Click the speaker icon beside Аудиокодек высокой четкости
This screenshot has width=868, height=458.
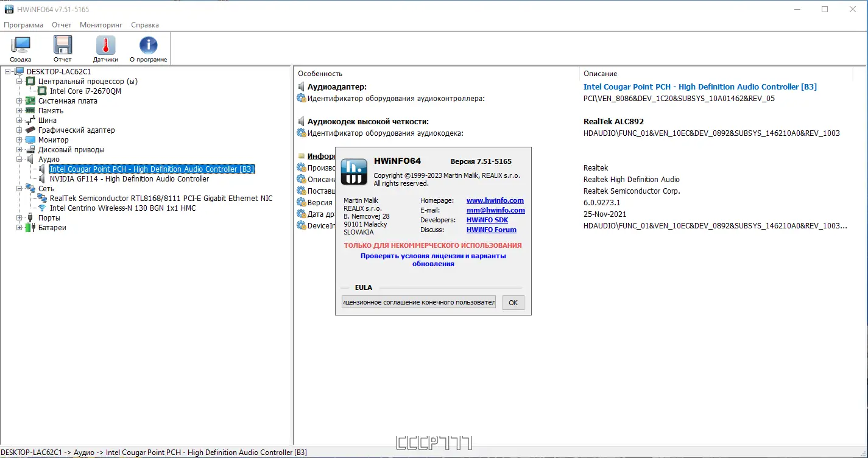[x=301, y=122]
